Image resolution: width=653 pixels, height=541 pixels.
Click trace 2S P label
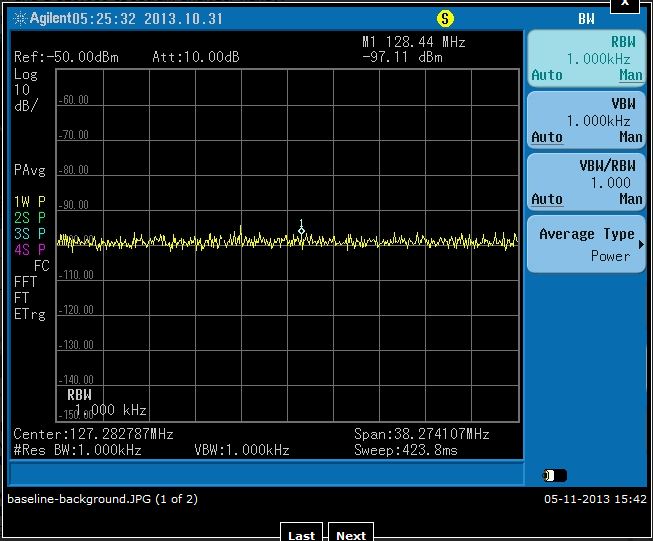pos(30,218)
